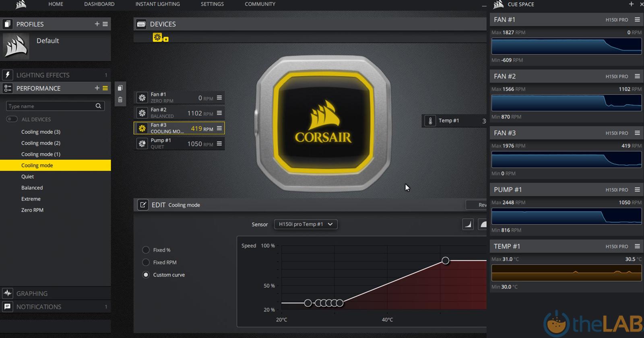
Task: Apply the sharp-corner curve shape preset
Action: pos(468,224)
